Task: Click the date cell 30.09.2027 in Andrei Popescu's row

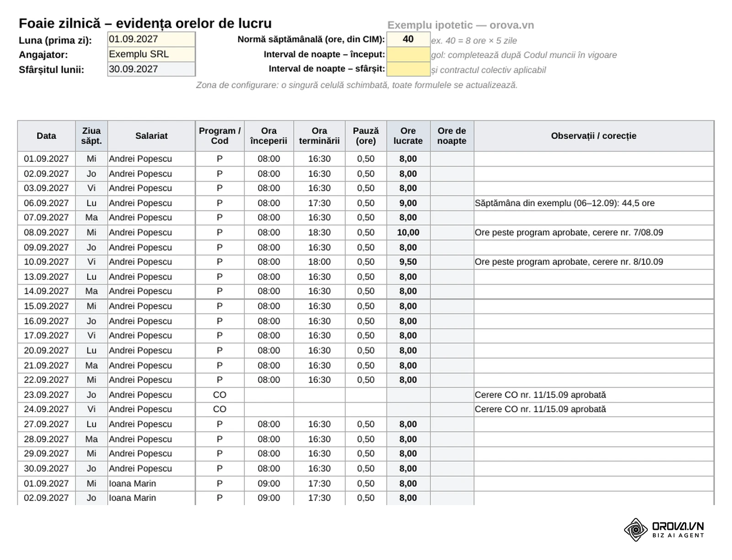Action: (46, 468)
